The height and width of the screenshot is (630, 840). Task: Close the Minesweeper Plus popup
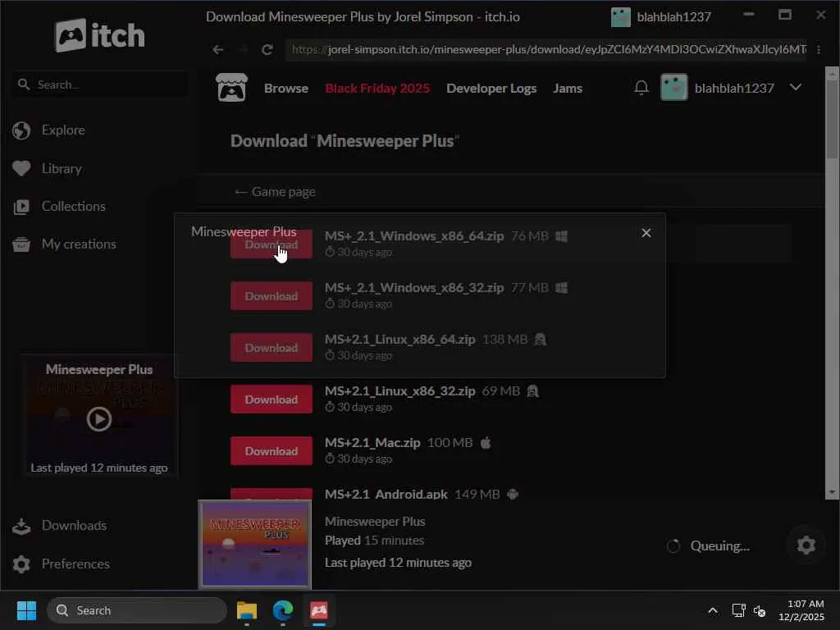pyautogui.click(x=646, y=233)
